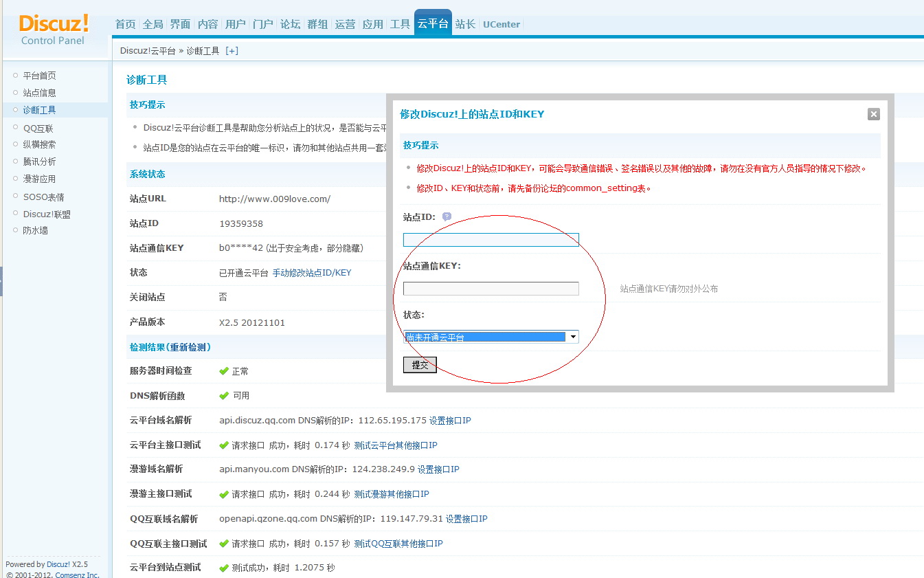Open the 工具 top menu

(x=401, y=24)
